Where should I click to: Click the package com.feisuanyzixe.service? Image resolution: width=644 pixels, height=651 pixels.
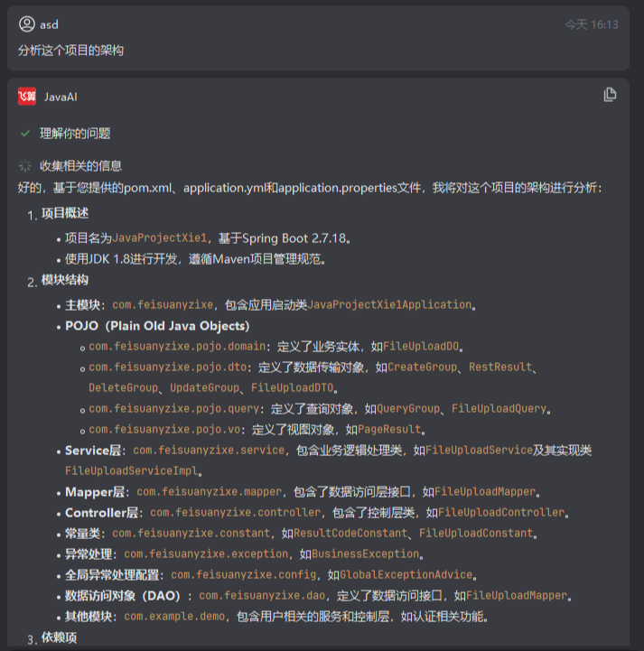click(209, 450)
